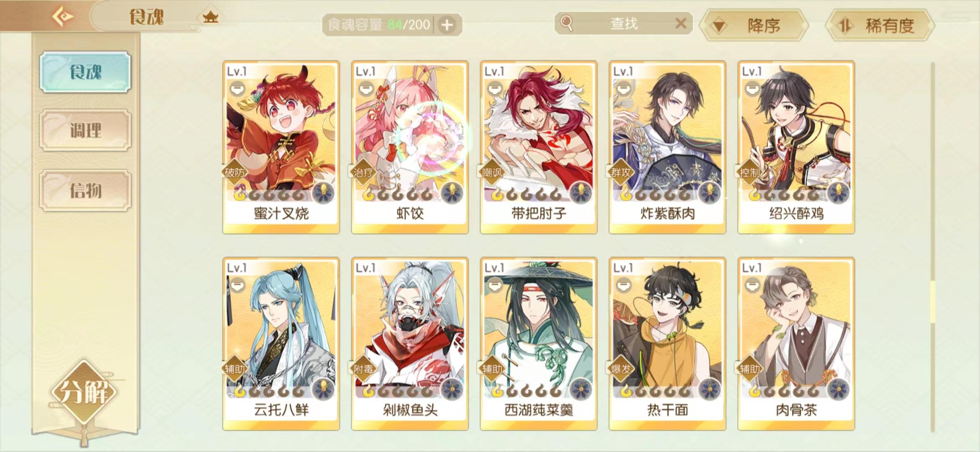Open the 稀有度 sort criteria dropdown

tap(880, 26)
